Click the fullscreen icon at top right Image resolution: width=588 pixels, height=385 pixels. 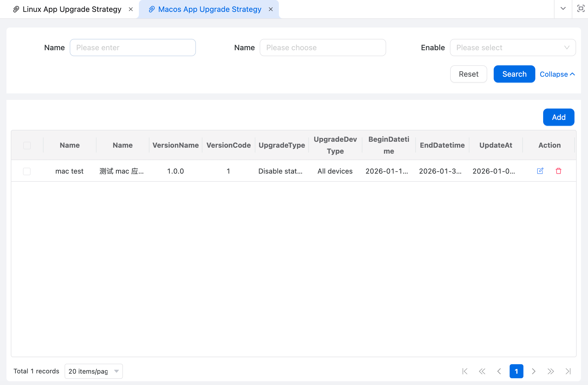point(580,9)
